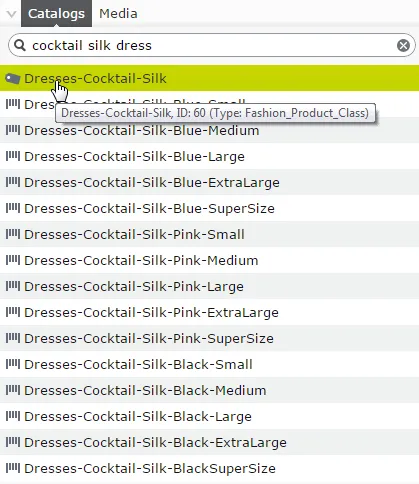Click barcode icon of Dresses-Cocktail-Silk-Blue-Medium
Viewport: 419px width, 484px height.
(13, 129)
